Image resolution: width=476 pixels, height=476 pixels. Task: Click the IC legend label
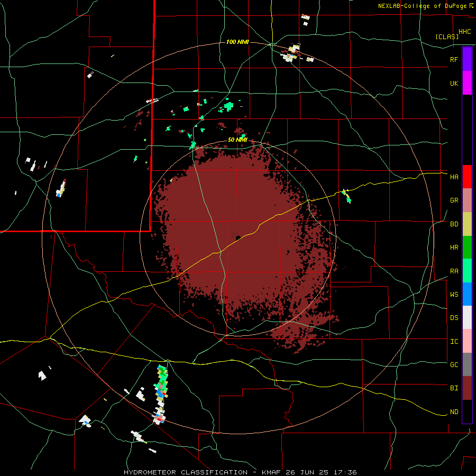454,342
